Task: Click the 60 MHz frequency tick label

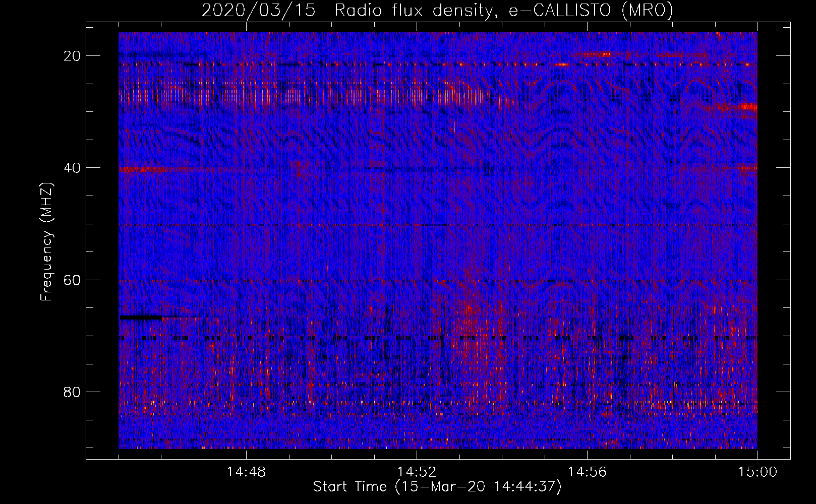Action: click(x=73, y=280)
